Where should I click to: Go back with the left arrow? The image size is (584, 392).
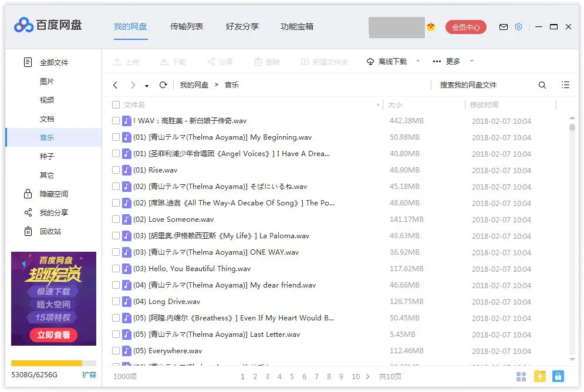pos(116,85)
